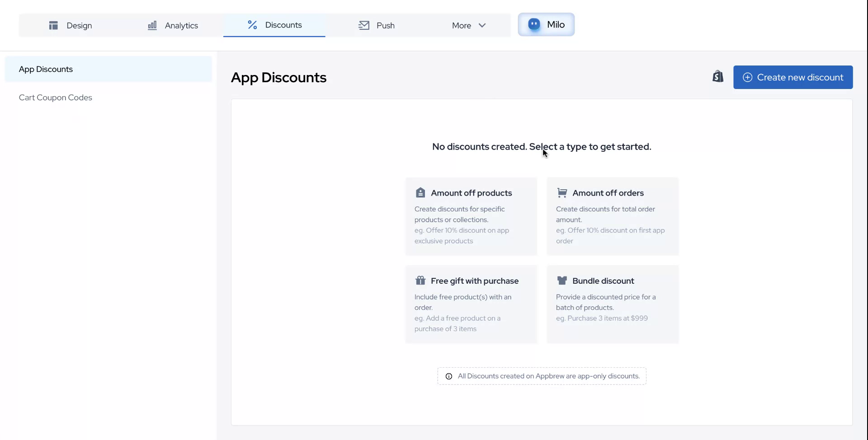Click the Analytics bar chart icon
This screenshot has width=868, height=440.
(x=152, y=25)
